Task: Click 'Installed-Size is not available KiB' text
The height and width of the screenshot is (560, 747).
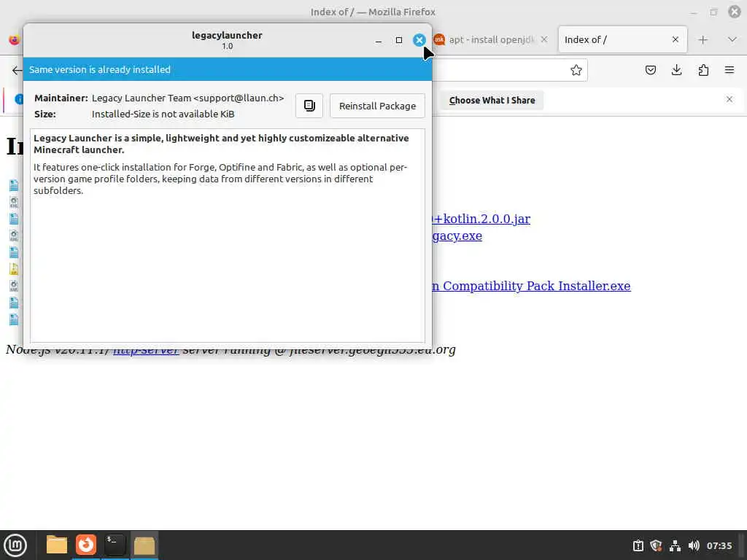Action: [163, 114]
